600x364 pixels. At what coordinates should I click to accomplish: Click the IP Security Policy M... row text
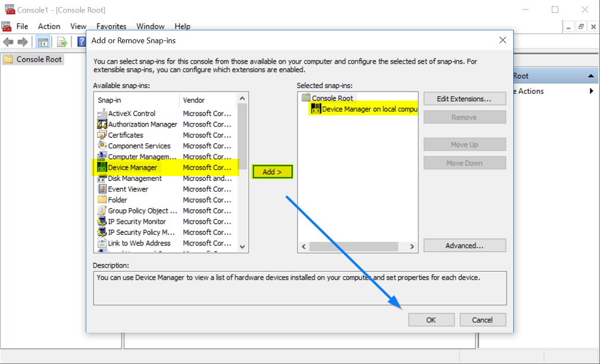tap(141, 232)
